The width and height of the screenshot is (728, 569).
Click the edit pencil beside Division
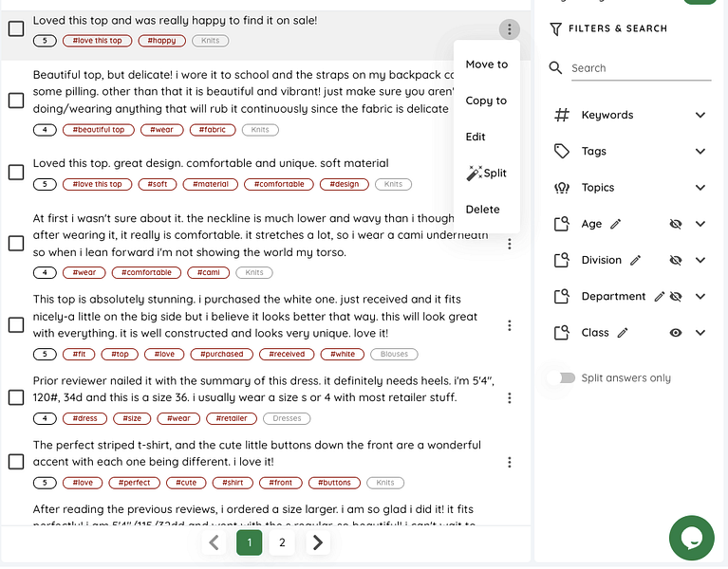point(635,260)
